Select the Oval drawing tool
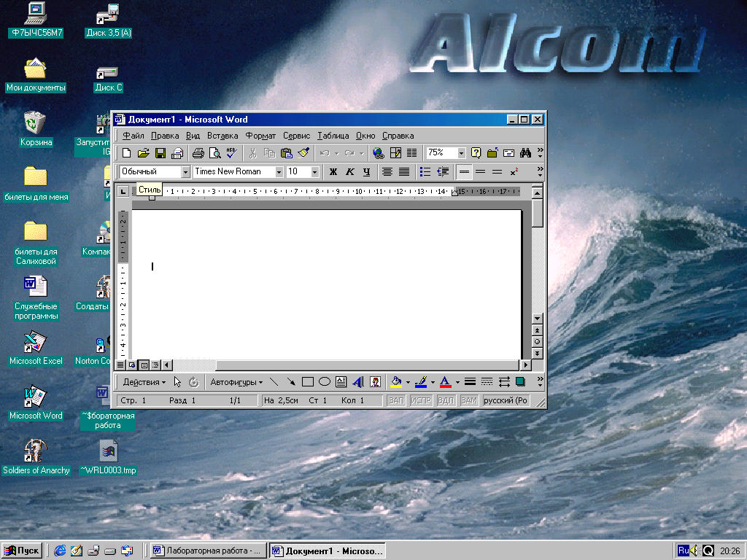 tap(325, 382)
